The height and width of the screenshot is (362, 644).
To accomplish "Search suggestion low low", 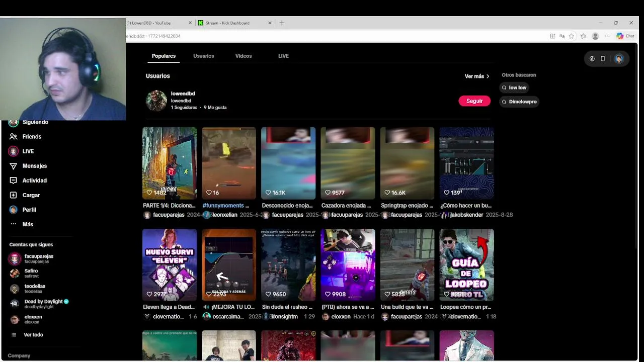I will coord(514,87).
